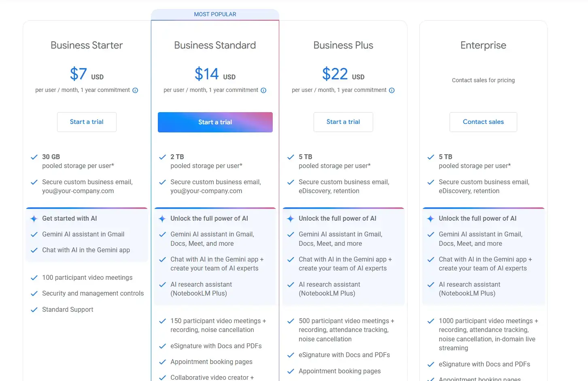
Task: Click info icon beside Business Plus commitment text
Action: (x=392, y=90)
